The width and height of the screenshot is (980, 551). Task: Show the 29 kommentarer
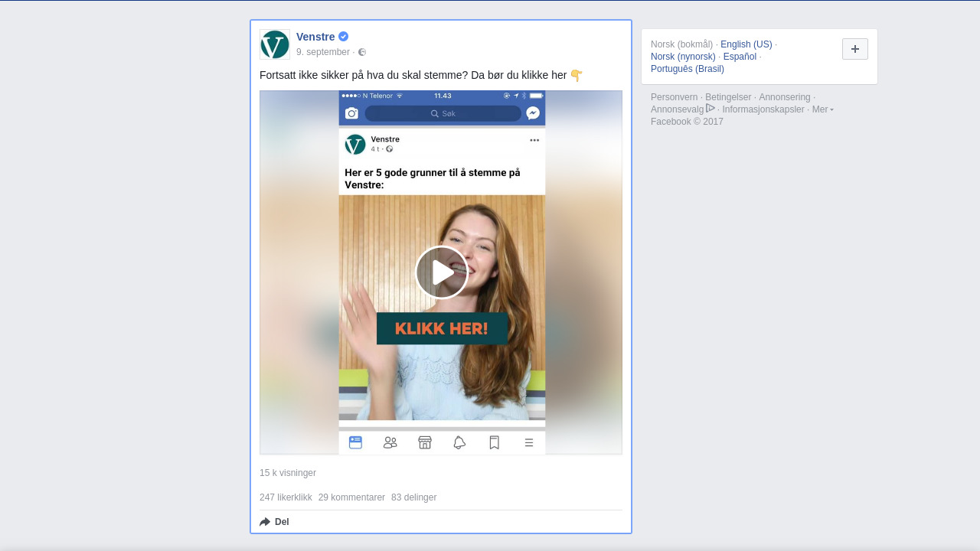coord(351,497)
